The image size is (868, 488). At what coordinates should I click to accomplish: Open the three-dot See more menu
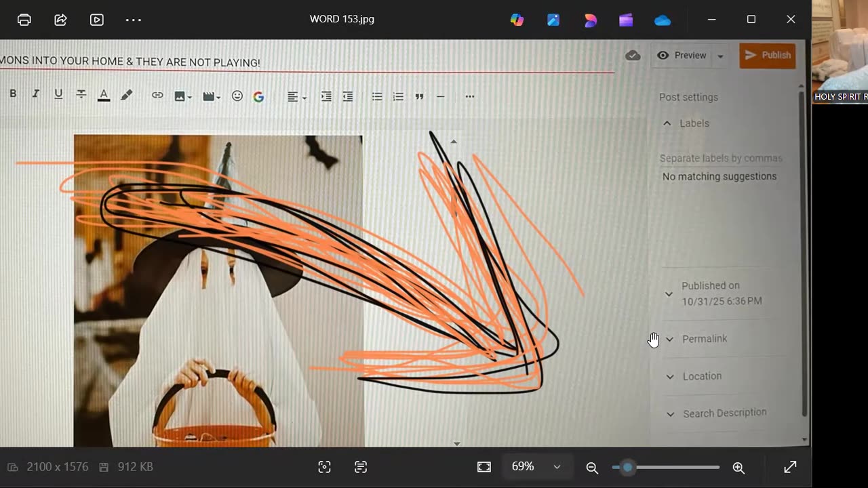pos(134,20)
